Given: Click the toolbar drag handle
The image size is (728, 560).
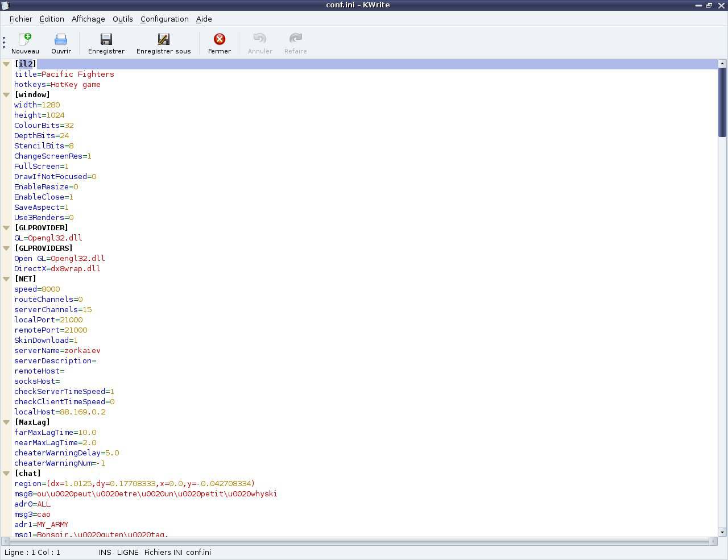Looking at the screenshot, I should click(4, 42).
